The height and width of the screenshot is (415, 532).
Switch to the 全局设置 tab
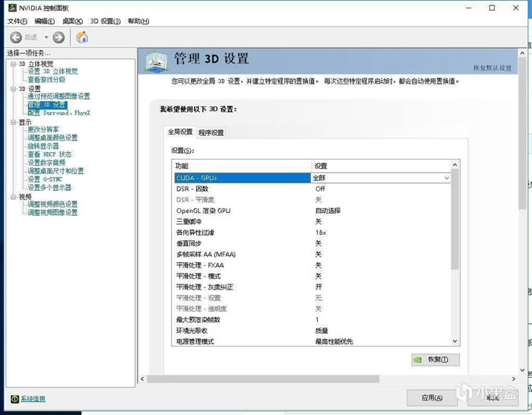tap(180, 131)
